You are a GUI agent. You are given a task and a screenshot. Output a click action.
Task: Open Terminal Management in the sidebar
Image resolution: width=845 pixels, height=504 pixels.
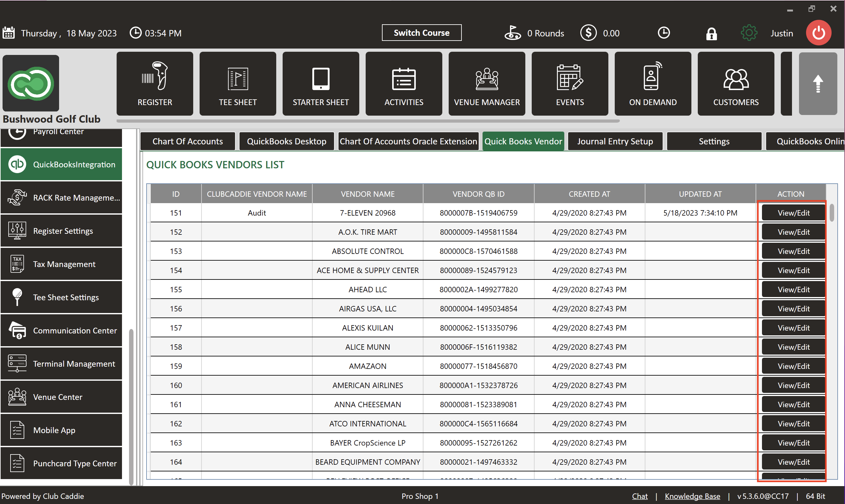click(61, 364)
